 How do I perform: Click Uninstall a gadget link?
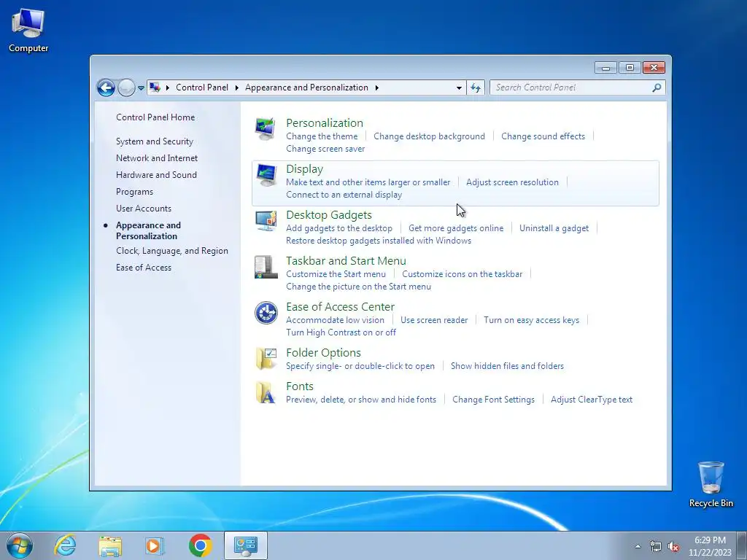554,228
